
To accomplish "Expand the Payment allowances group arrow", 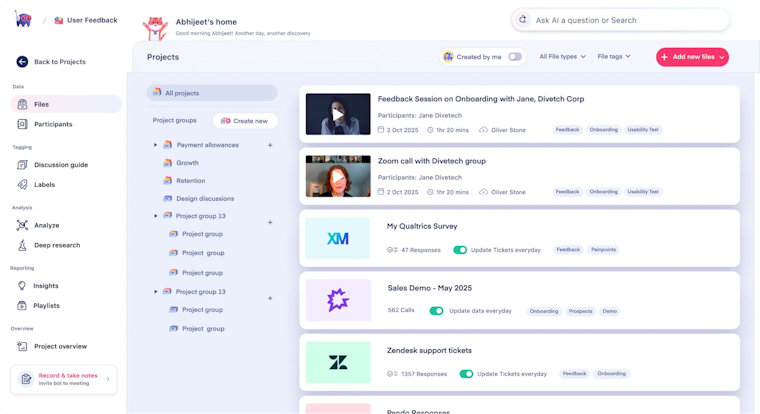I will coord(155,145).
